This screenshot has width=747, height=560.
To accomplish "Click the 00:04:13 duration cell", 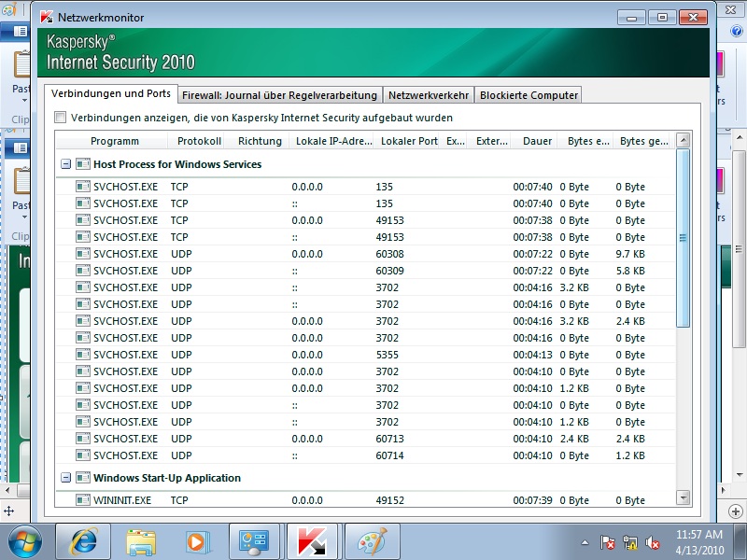I will point(532,355).
